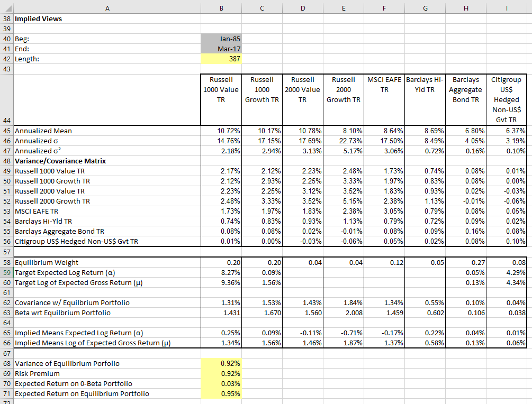Select the Citigroup annualized mean 6.37% cell

(506, 131)
